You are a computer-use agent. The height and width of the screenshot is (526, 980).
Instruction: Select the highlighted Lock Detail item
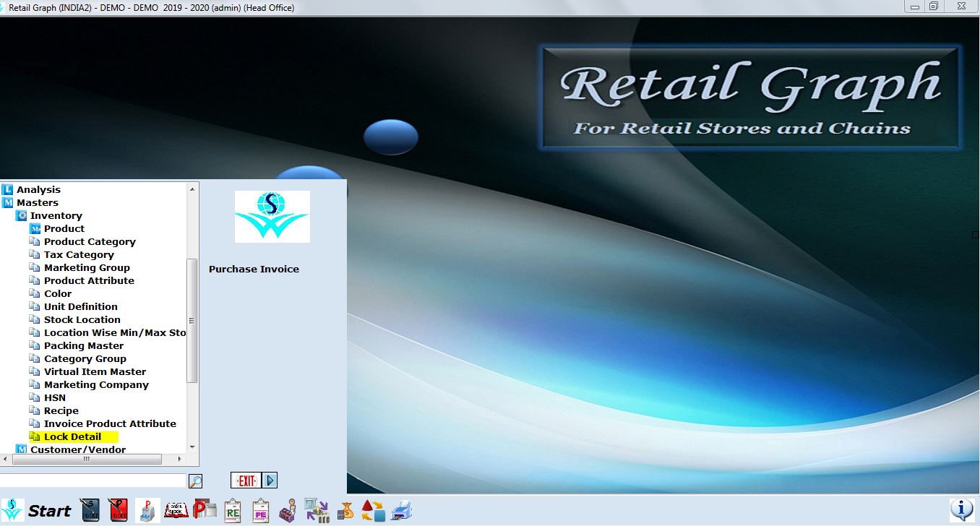coord(72,436)
